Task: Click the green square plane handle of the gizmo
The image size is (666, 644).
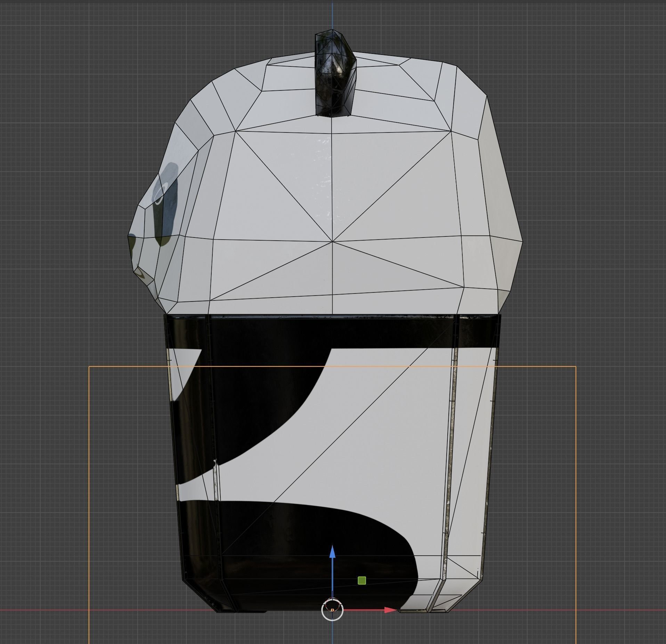Action: tap(362, 580)
